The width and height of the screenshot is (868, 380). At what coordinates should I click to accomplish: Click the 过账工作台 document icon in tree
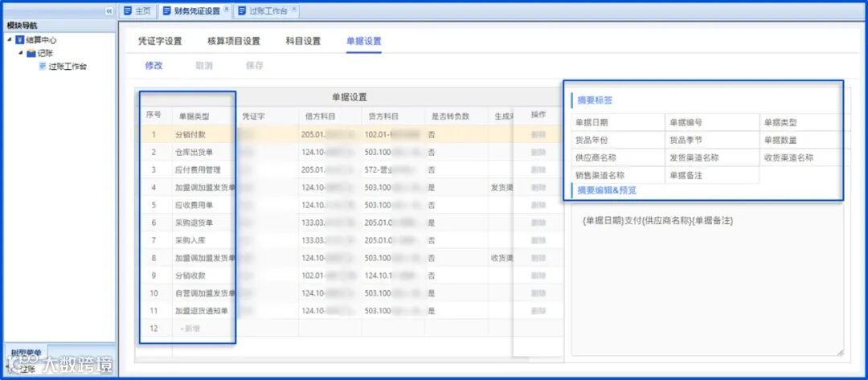[x=42, y=67]
